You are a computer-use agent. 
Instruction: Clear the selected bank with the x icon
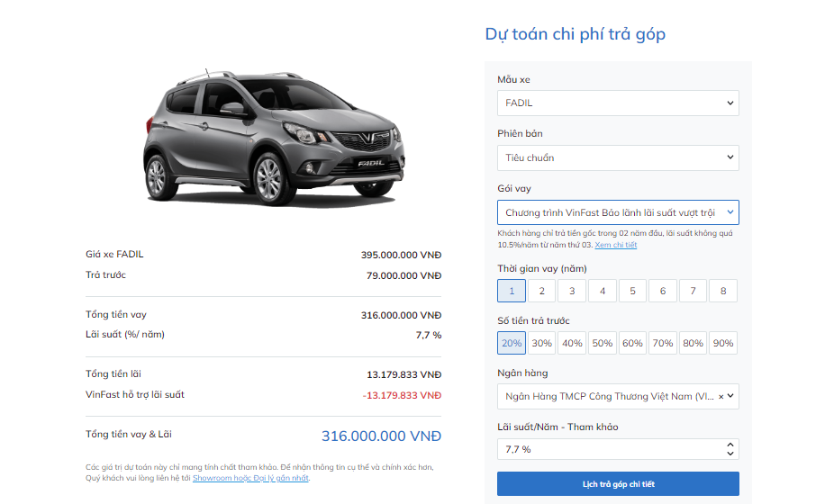[721, 396]
